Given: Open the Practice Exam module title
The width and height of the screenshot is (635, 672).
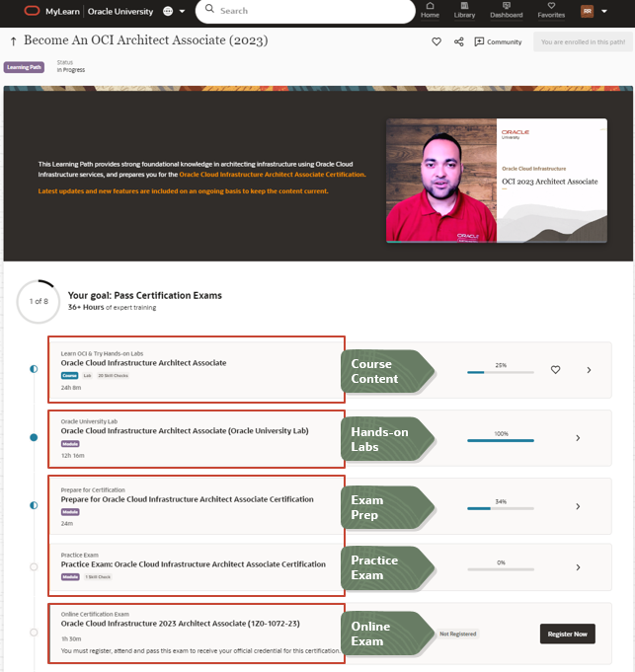Looking at the screenshot, I should tap(193, 564).
